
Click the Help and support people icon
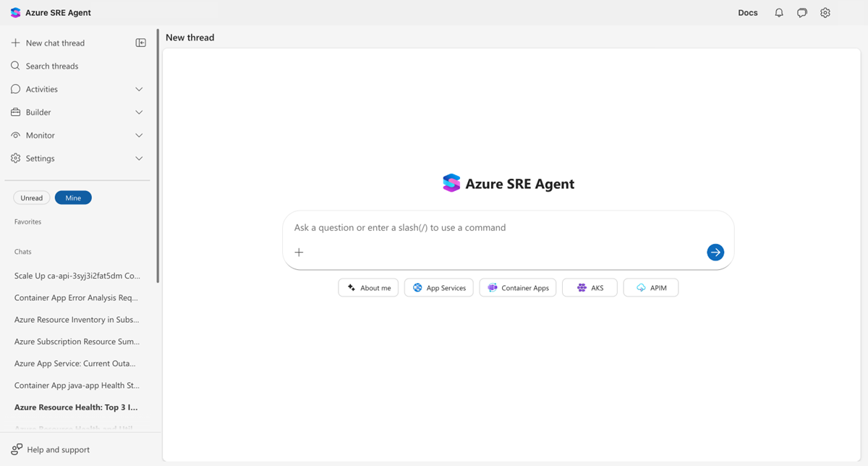[17, 449]
